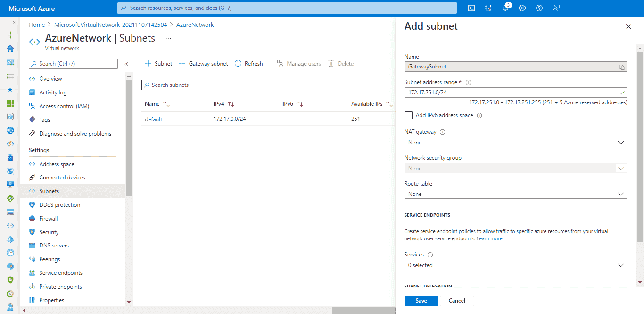This screenshot has height=314, width=644.
Task: Open Private endpoints menu item
Action: tap(60, 287)
